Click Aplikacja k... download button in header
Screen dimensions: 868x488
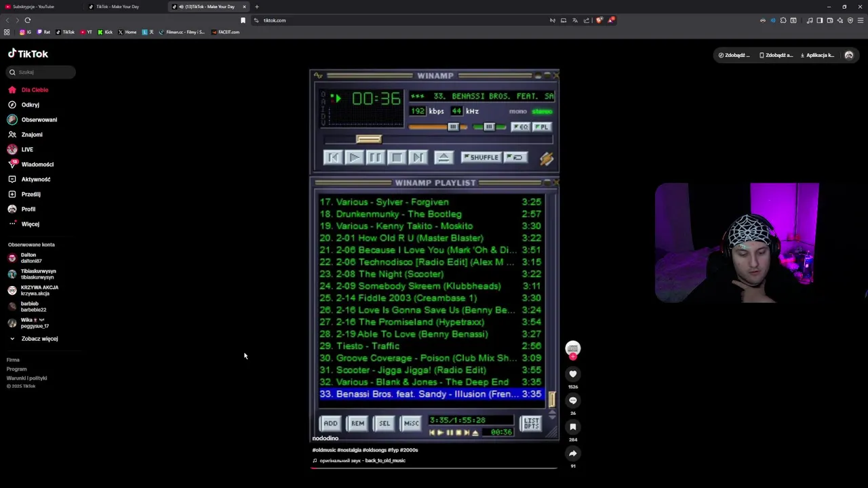[x=817, y=56]
